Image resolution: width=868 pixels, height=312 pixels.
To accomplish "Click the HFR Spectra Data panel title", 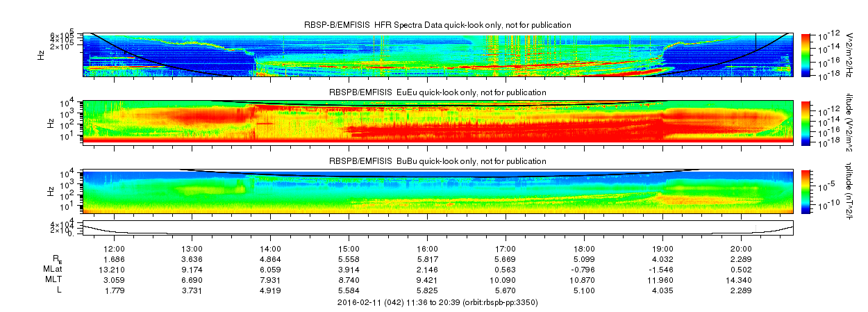I will pos(437,25).
